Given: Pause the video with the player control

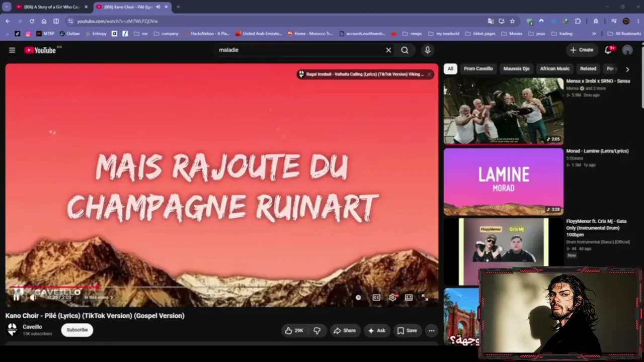Looking at the screenshot, I should click(x=16, y=297).
